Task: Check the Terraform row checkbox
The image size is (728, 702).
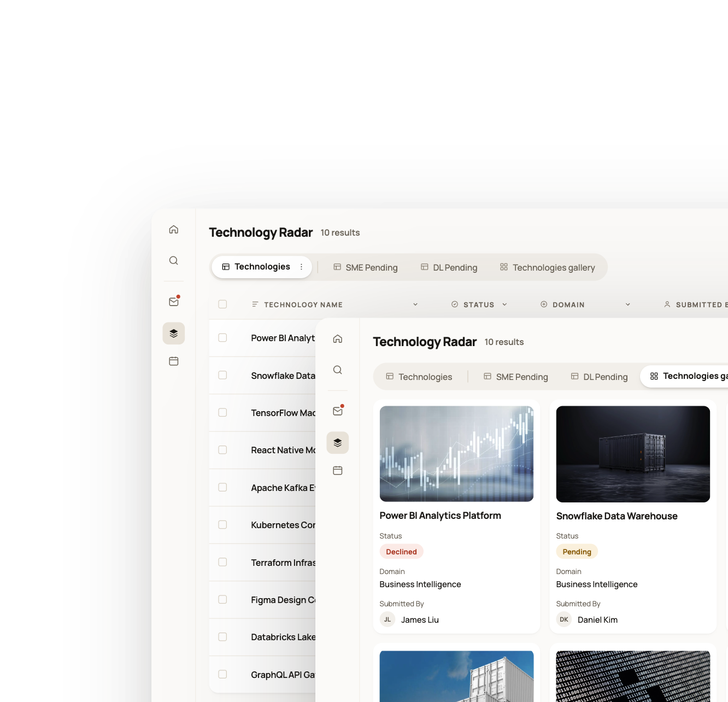Action: point(222,562)
